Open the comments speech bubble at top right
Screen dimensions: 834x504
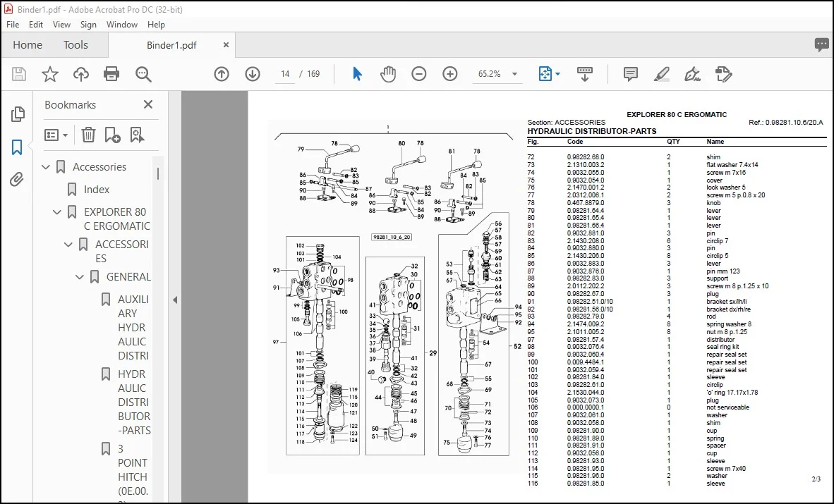(821, 44)
